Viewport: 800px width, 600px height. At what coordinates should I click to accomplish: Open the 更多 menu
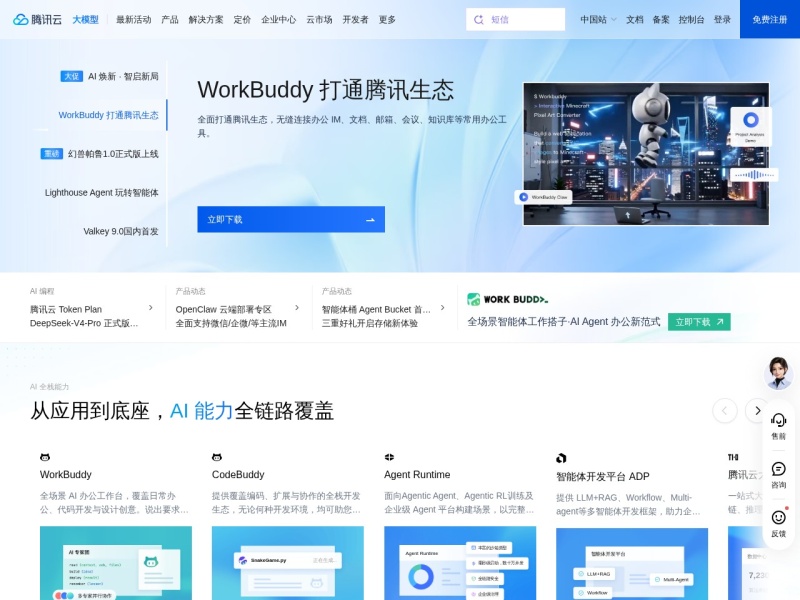tap(387, 19)
